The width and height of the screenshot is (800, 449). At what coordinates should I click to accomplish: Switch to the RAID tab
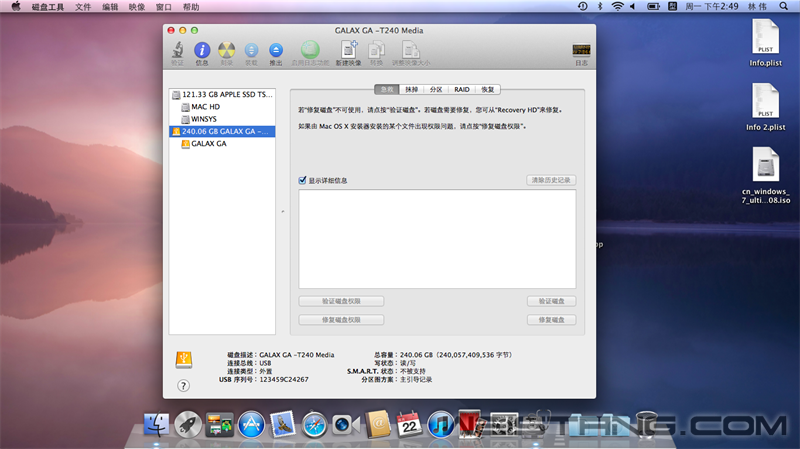(x=461, y=89)
